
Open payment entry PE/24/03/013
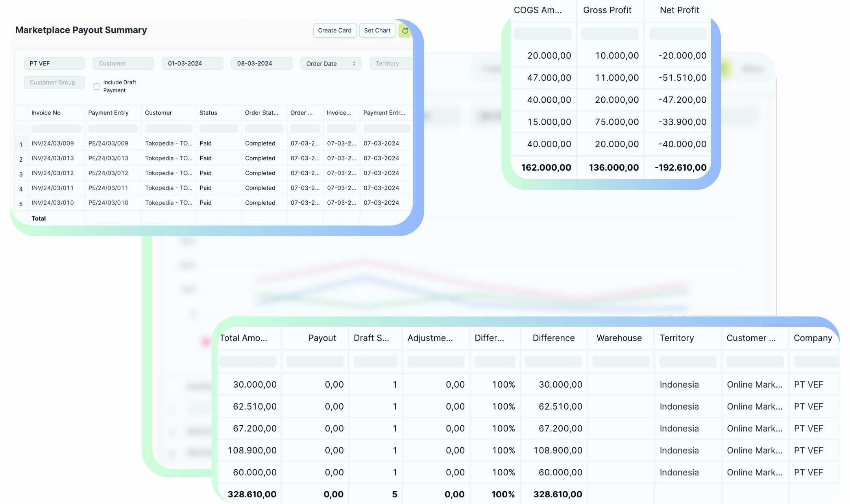coord(108,158)
